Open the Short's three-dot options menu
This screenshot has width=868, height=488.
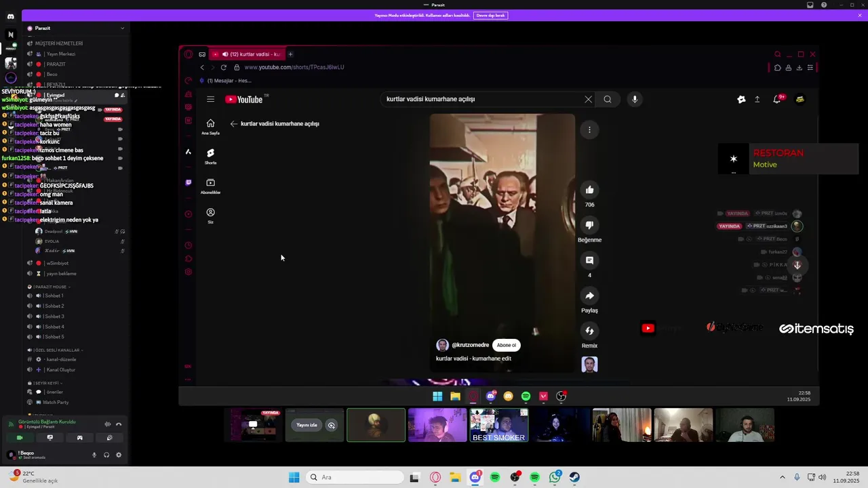click(589, 129)
